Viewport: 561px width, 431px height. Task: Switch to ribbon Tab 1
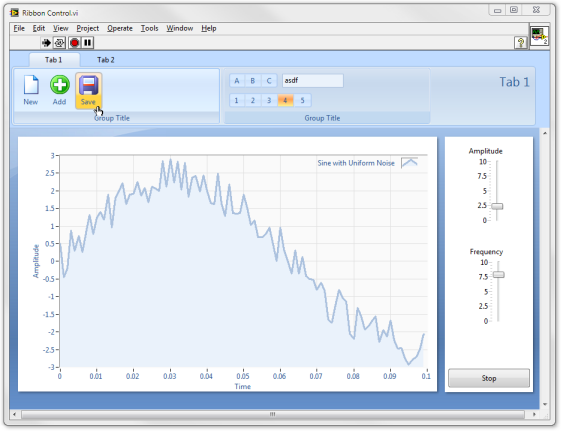pyautogui.click(x=54, y=60)
